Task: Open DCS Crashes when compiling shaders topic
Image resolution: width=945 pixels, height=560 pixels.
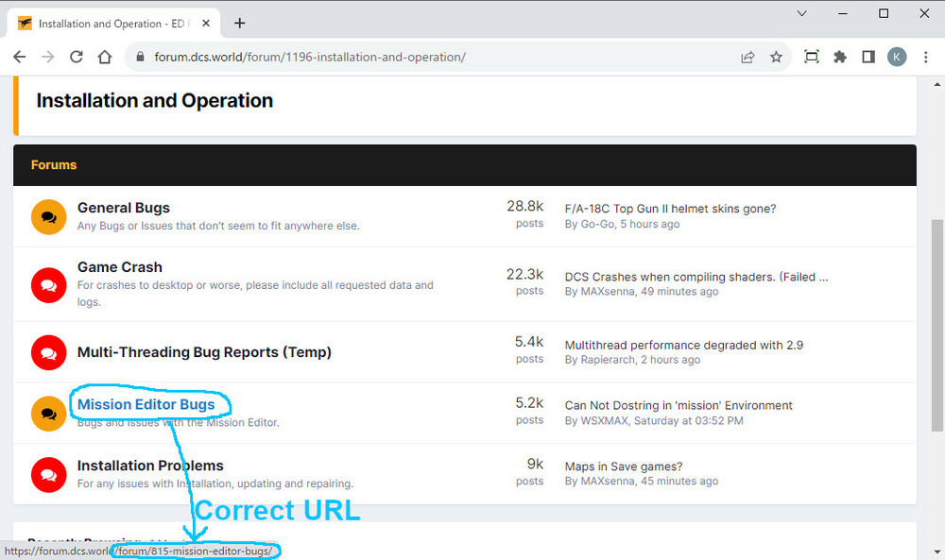Action: tap(696, 277)
